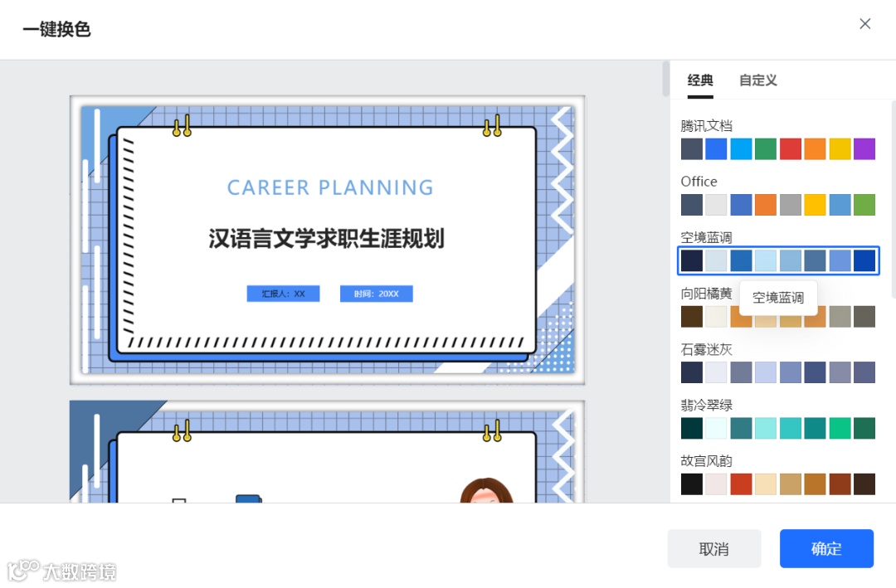Choose the gold swatch in Office scheme
Screen dimensions: 896x588
point(815,205)
